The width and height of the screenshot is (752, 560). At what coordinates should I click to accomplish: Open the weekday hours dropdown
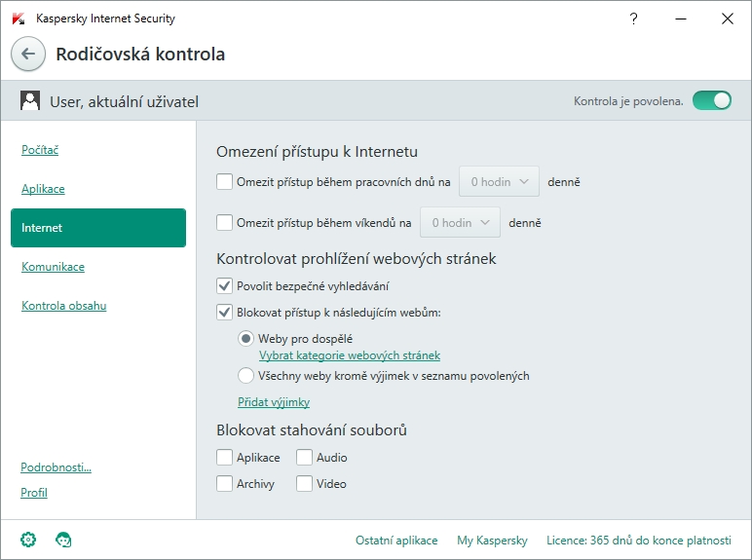[499, 182]
